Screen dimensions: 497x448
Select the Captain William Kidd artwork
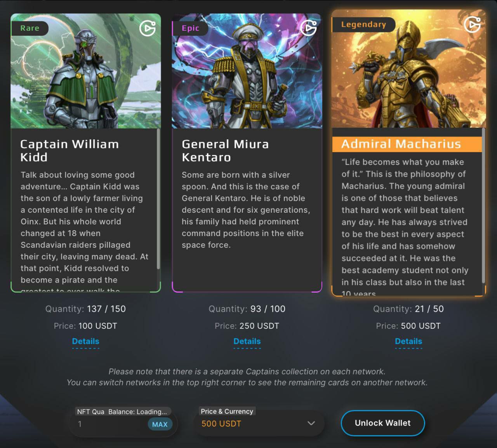tap(86, 71)
